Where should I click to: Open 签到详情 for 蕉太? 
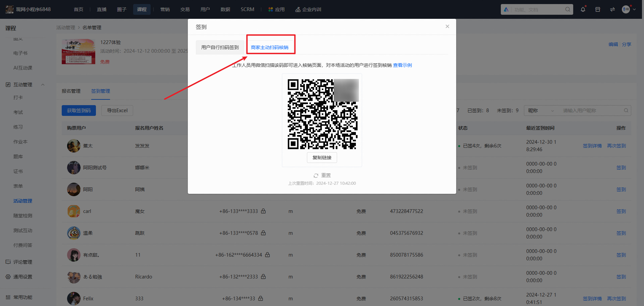coord(592,146)
